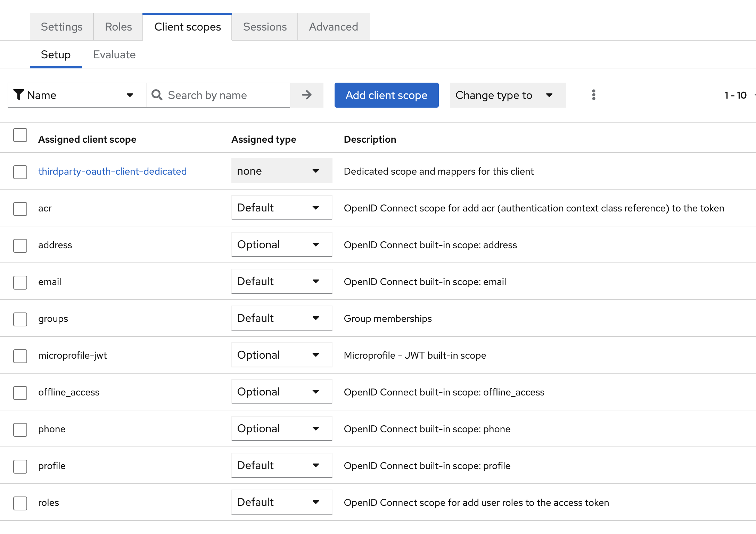Check the select-all checkbox in table header

coord(20,135)
